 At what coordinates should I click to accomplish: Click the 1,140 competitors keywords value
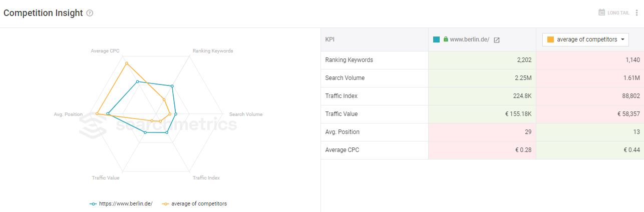point(632,60)
